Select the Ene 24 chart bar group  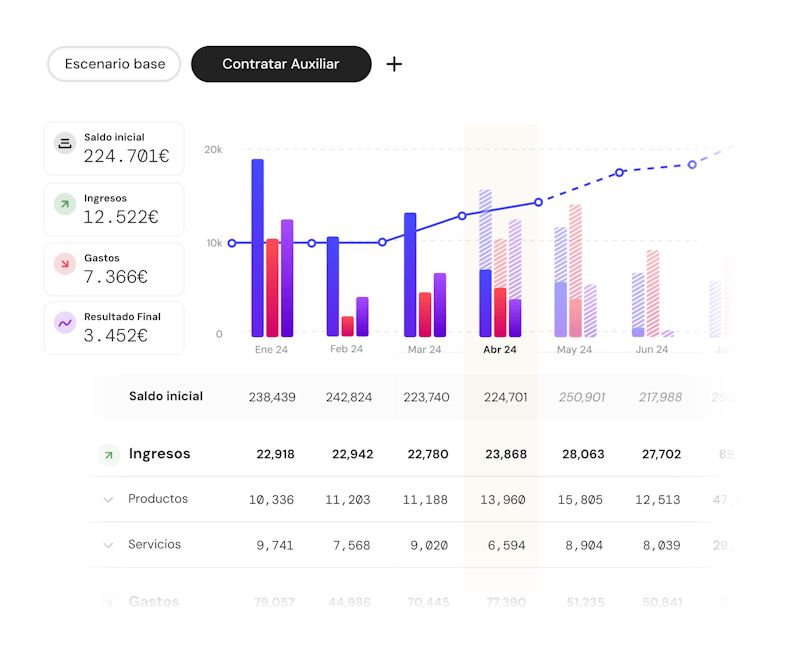pos(272,250)
